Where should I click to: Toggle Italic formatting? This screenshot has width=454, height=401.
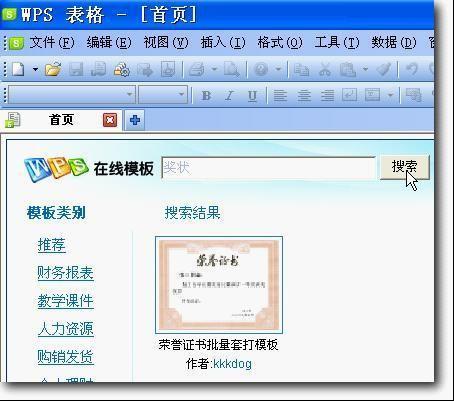coord(229,96)
